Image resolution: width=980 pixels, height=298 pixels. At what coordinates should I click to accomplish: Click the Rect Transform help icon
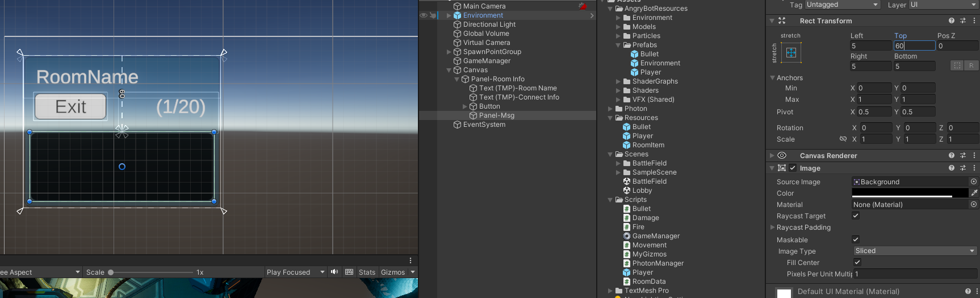[x=952, y=20]
